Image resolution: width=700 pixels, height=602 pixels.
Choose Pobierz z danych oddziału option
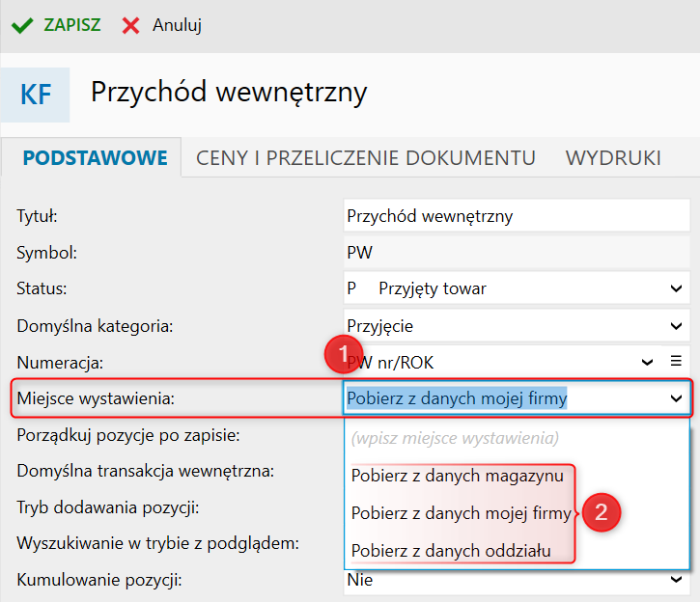tap(451, 551)
